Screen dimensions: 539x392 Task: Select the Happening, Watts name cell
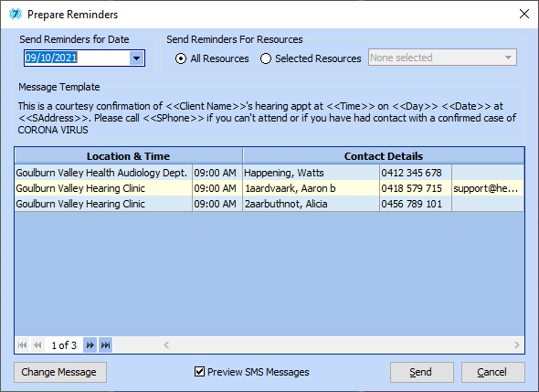pos(312,173)
